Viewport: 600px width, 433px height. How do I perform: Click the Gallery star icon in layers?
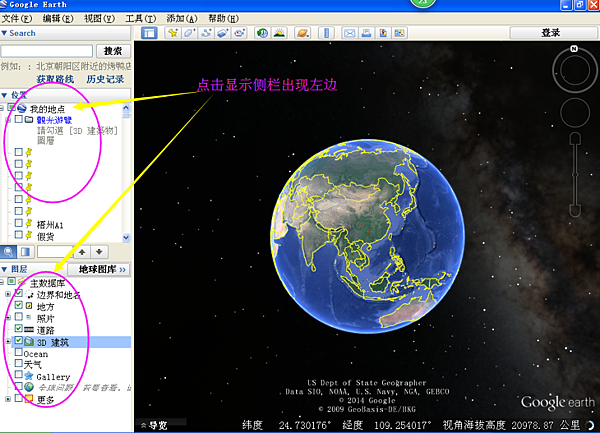[x=29, y=376]
